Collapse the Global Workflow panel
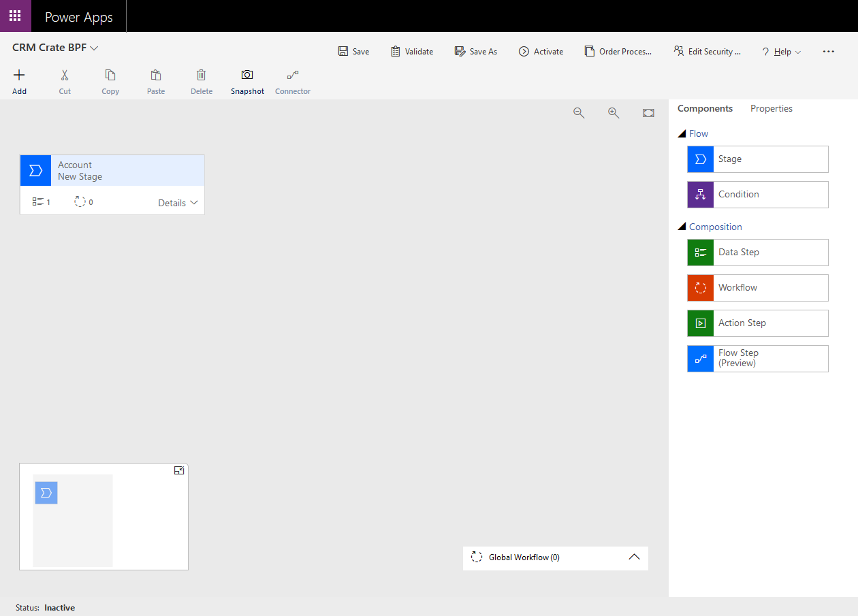This screenshot has width=858, height=616. [x=634, y=557]
